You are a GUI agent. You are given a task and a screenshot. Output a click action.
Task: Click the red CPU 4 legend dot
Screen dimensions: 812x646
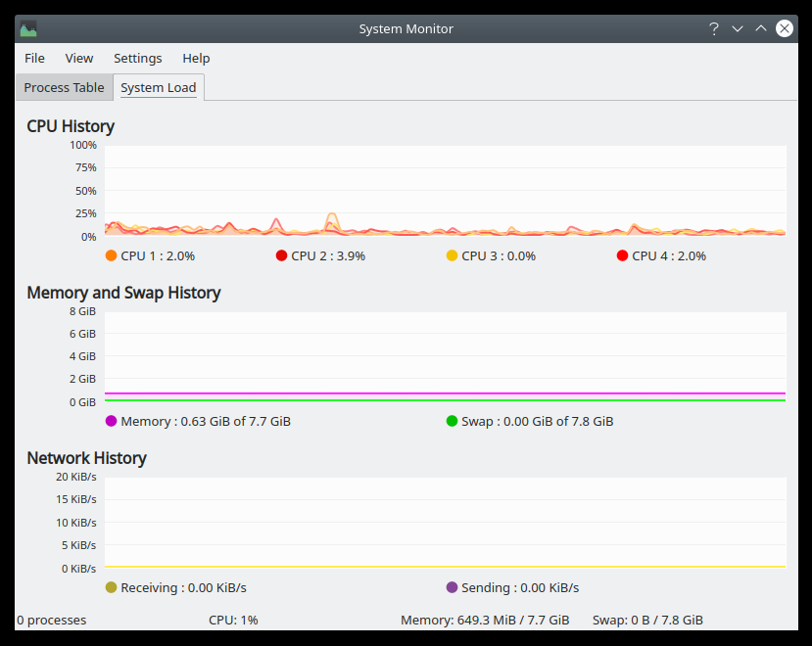[621, 255]
